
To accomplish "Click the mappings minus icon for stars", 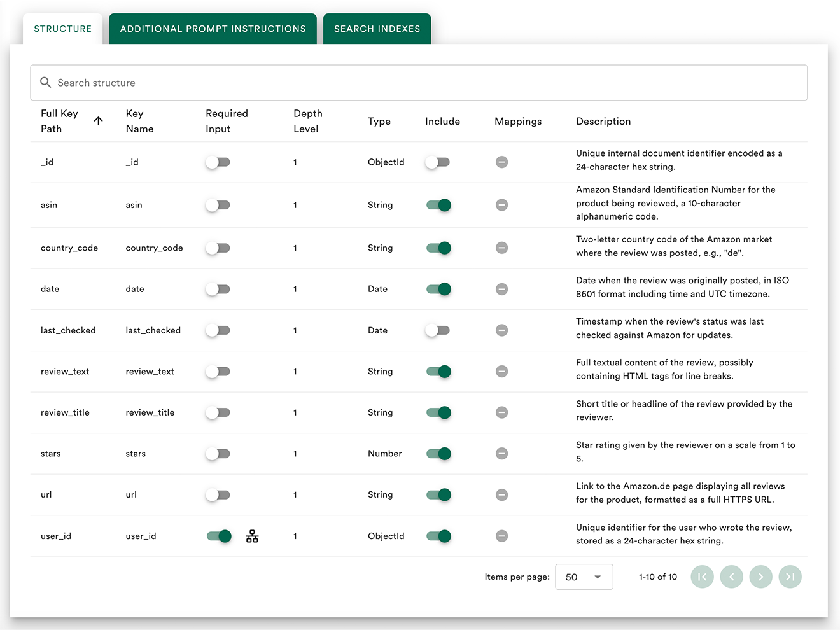I will [501, 454].
